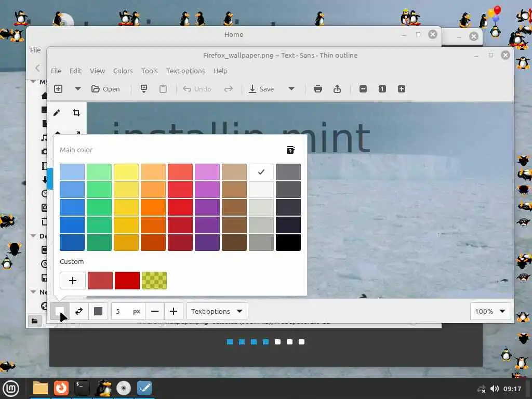The height and width of the screenshot is (399, 532).
Task: Open the Text options dropdown in bottom bar
Action: pos(217,311)
